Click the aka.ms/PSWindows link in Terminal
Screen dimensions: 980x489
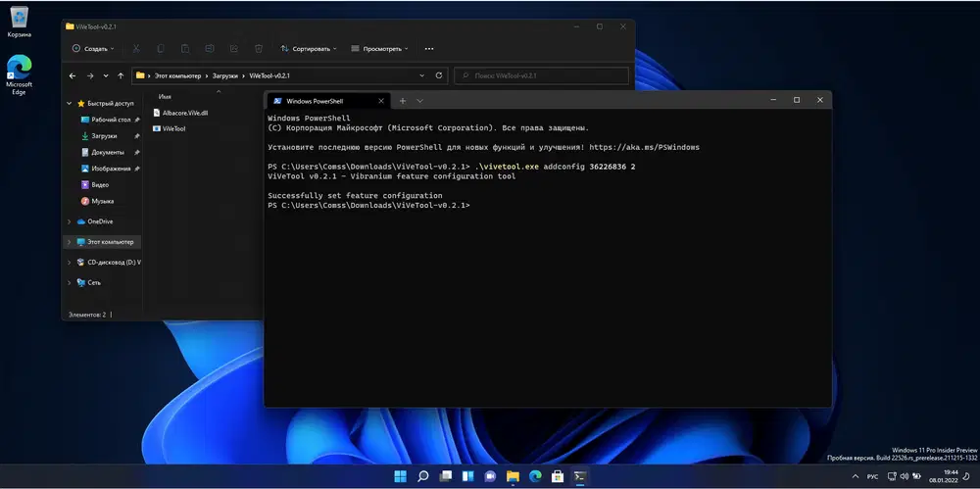point(645,148)
